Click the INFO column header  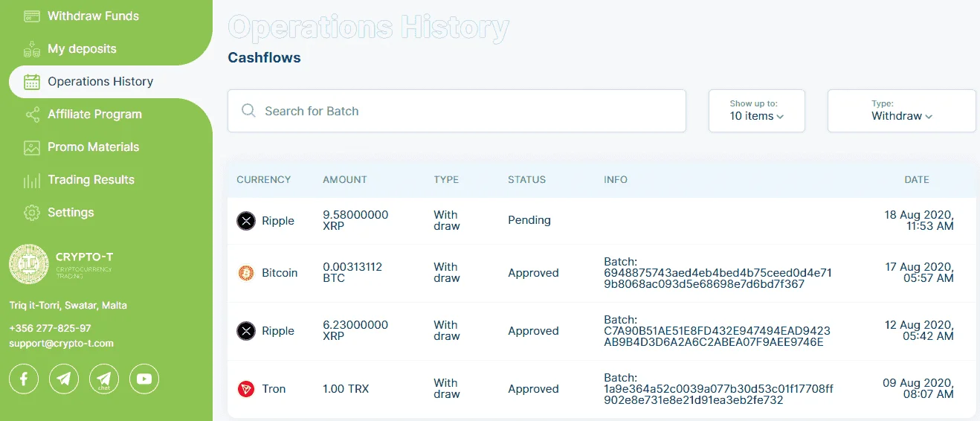coord(616,180)
